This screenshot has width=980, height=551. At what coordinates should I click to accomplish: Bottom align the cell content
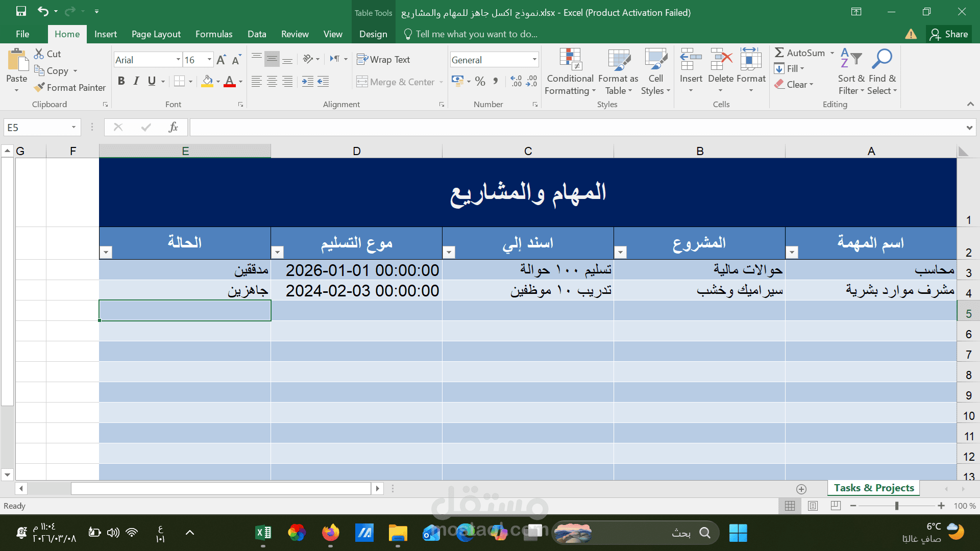click(287, 59)
